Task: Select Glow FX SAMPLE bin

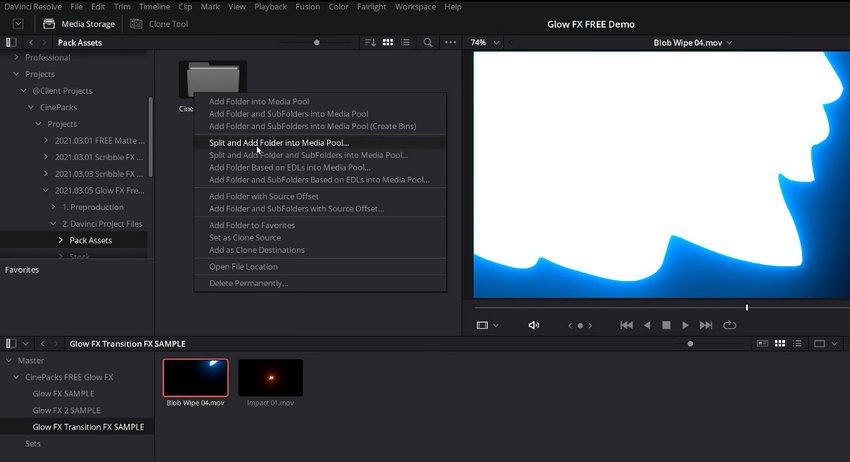Action: pyautogui.click(x=63, y=394)
